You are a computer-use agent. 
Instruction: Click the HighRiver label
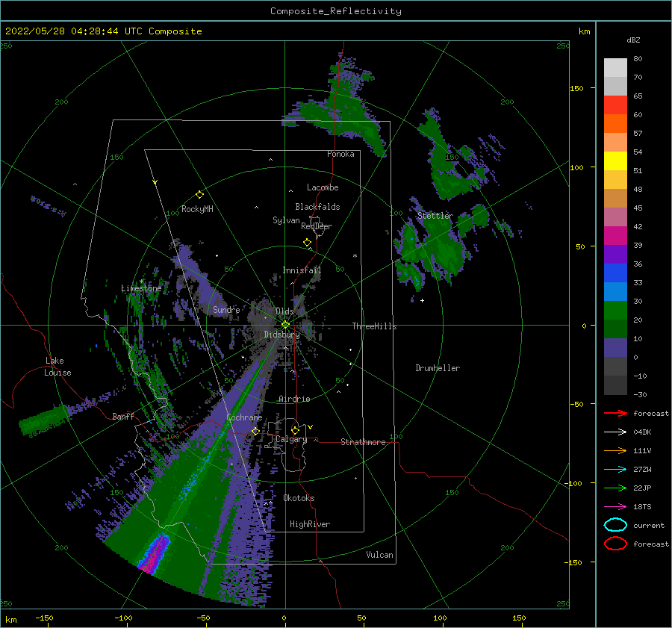tap(310, 524)
